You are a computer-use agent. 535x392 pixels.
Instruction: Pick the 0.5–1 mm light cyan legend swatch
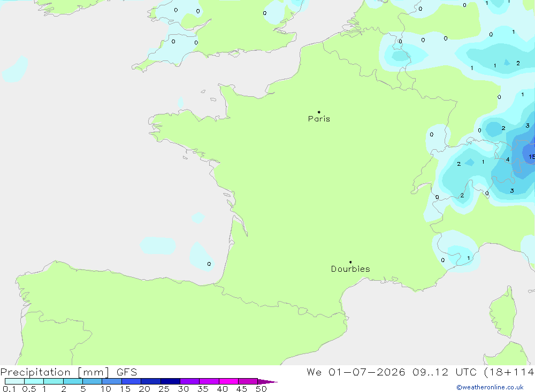coord(34,381)
